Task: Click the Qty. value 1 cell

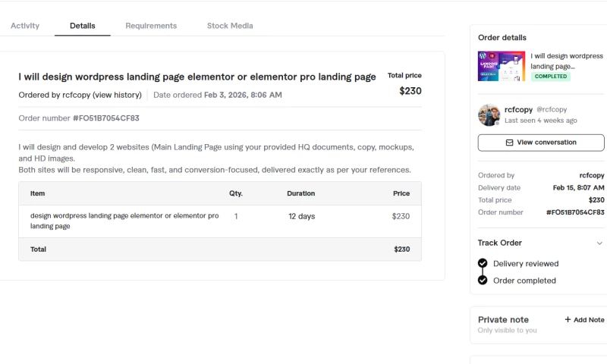Action: (x=236, y=216)
